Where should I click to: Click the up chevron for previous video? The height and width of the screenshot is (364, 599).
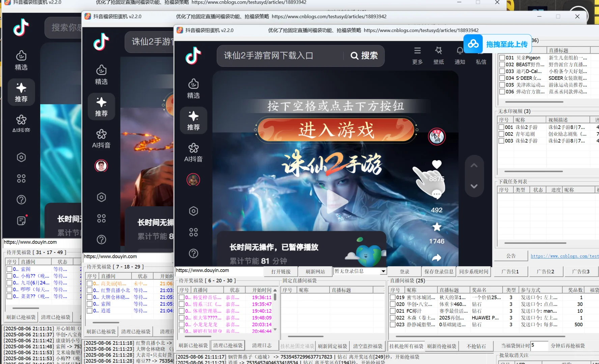coord(474,165)
